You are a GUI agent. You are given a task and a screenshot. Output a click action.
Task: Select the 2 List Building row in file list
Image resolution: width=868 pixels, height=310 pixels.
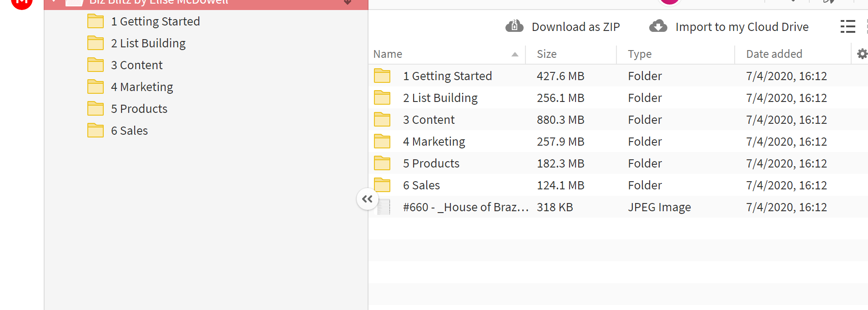click(618, 98)
